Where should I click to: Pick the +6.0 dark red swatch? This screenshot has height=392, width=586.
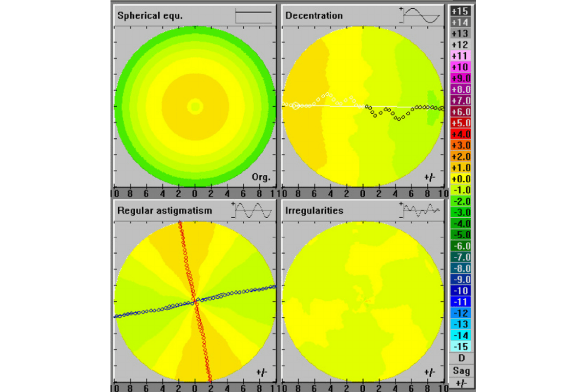[460, 111]
